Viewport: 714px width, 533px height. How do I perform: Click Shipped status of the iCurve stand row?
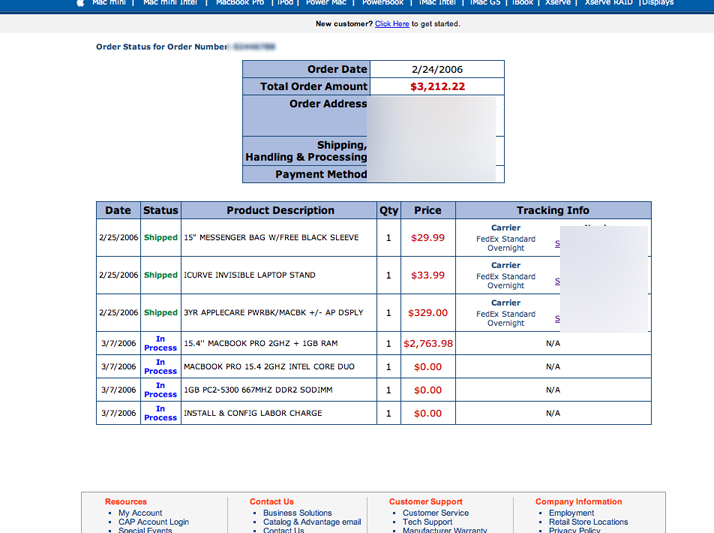(x=161, y=275)
